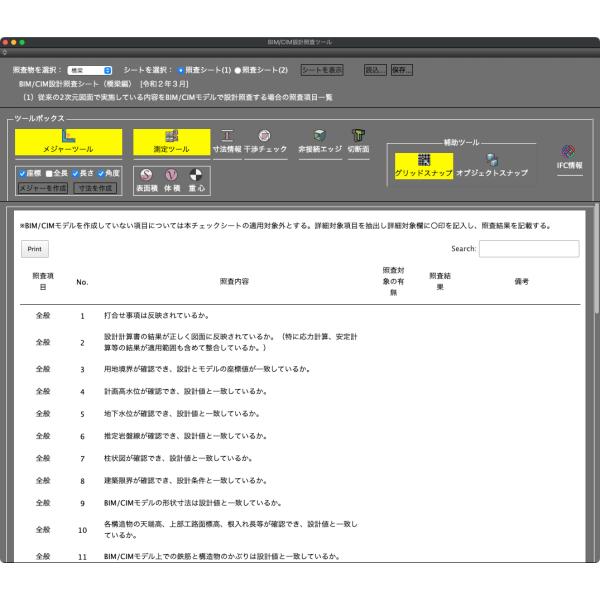
Task: Check the 全長 checkbox
Action: pos(50,173)
